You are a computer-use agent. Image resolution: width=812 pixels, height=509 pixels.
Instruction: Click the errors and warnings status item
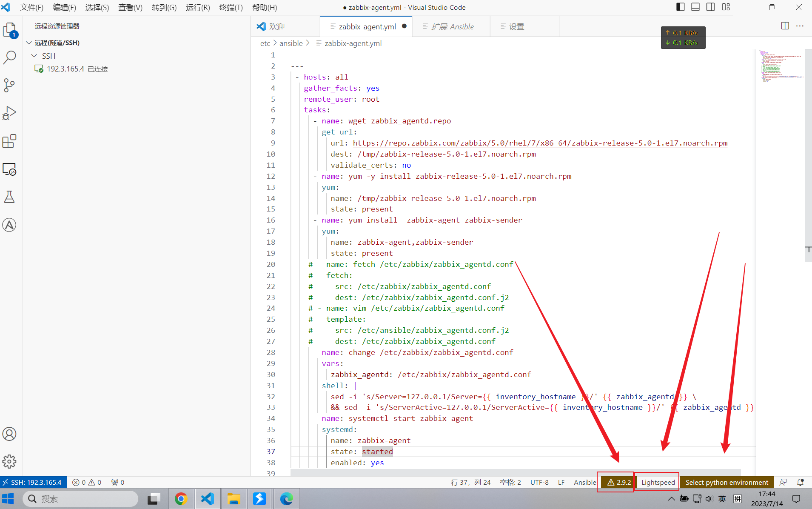coord(87,482)
